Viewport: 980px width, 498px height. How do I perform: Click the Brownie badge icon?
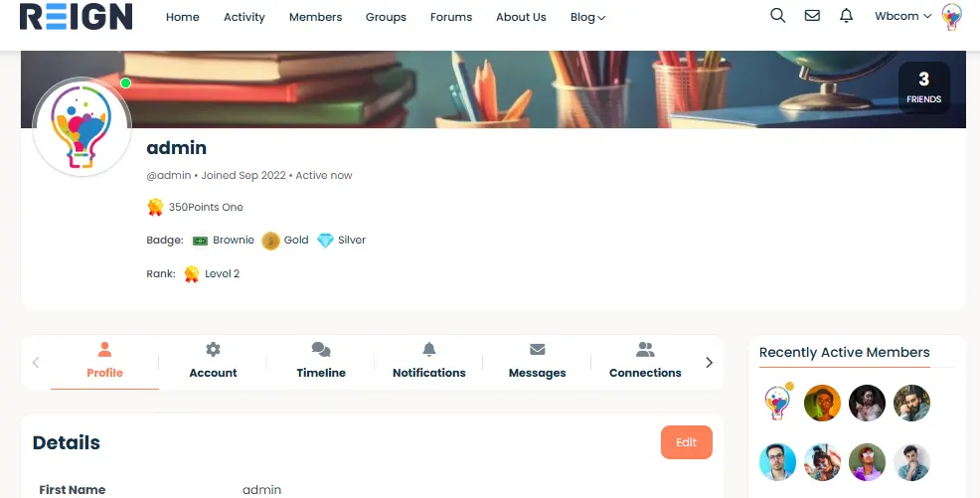click(x=200, y=241)
